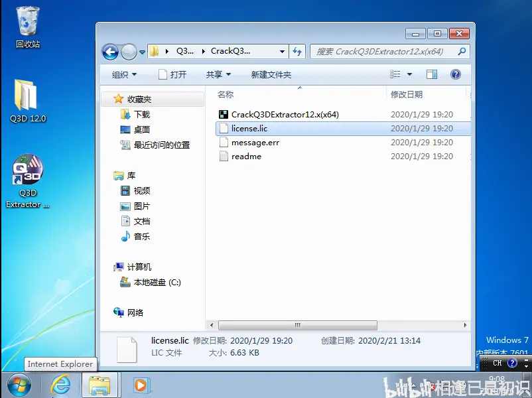Select the Q3... breadcrumb segment
Image resolution: width=532 pixels, height=398 pixels.
coord(185,51)
